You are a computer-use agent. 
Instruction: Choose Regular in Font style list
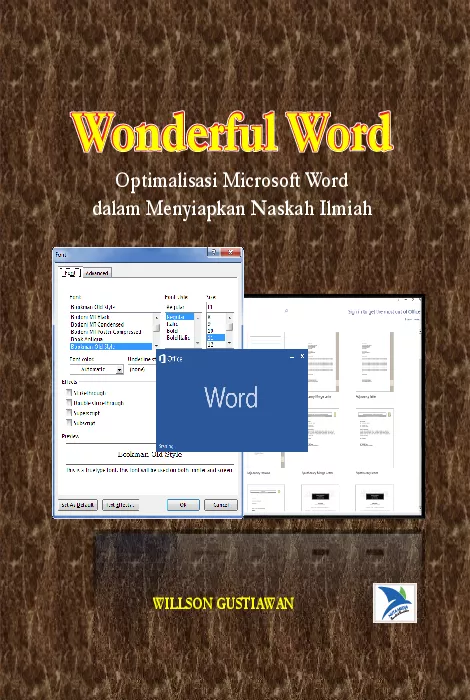[x=179, y=317]
